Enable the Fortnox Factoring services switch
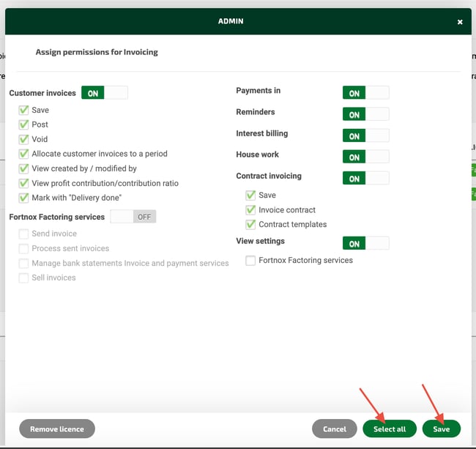Screen dimensions: 476x449 click(x=133, y=217)
